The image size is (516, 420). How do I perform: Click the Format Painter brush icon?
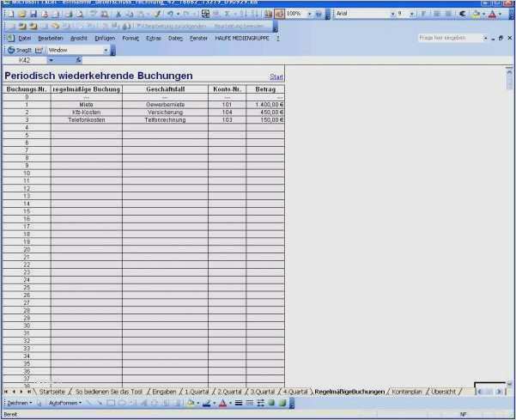(x=157, y=14)
